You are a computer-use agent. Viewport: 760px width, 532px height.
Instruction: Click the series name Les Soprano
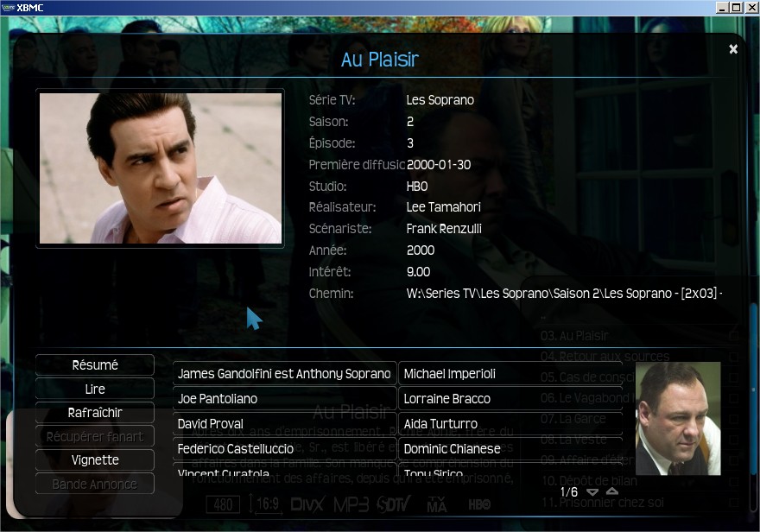coord(440,100)
